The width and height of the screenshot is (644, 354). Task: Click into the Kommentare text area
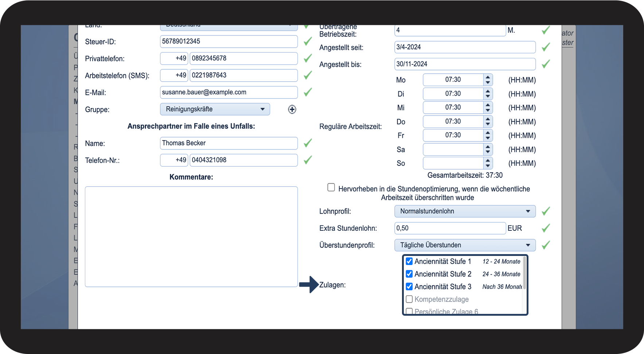[191, 237]
